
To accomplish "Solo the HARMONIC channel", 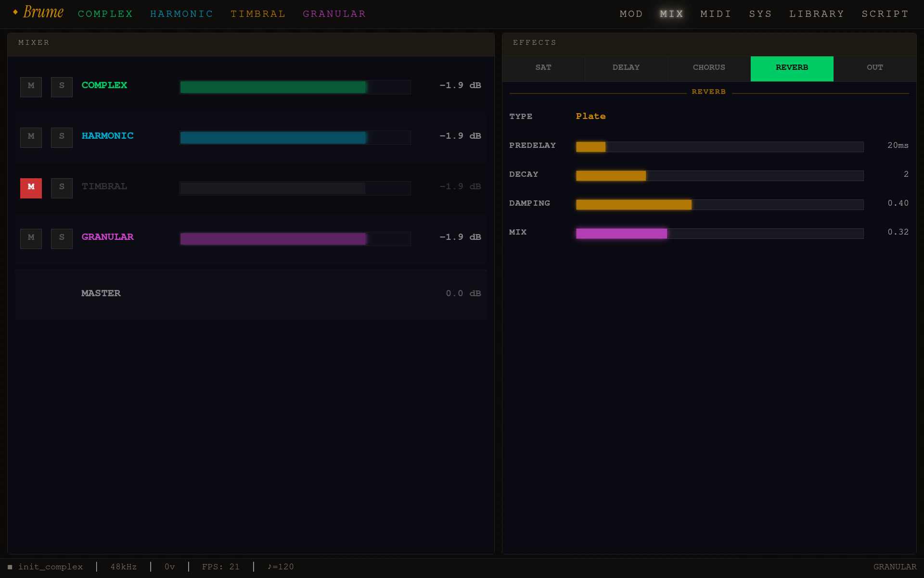I will 62,137.
